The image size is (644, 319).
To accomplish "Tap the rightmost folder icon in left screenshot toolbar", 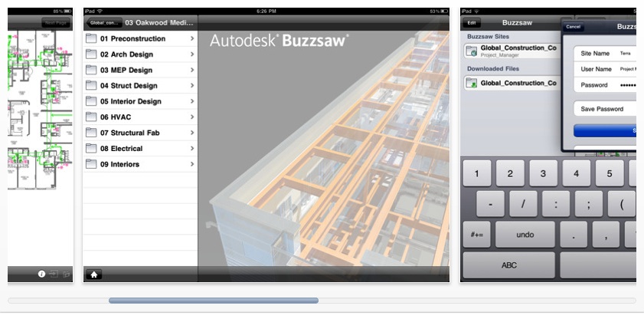I will pyautogui.click(x=66, y=274).
